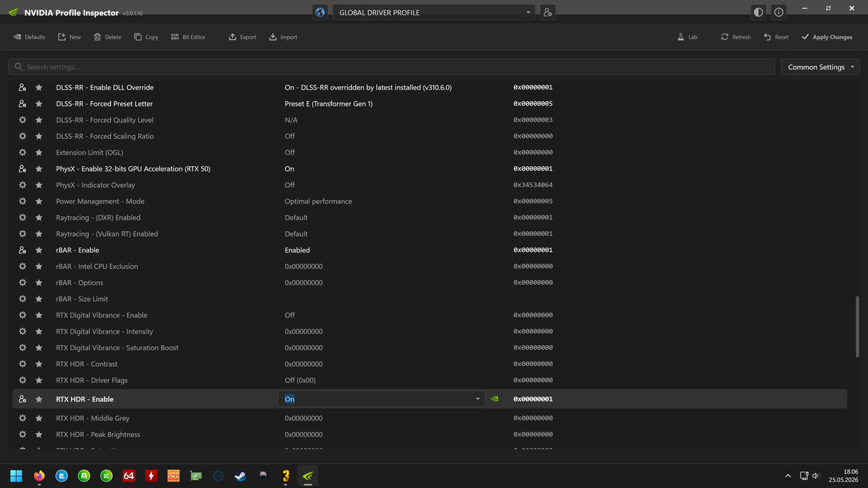Click the user-modified icon on PhysX 32-bits GPU Acceleration row
This screenshot has height=488, width=868.
coord(22,169)
